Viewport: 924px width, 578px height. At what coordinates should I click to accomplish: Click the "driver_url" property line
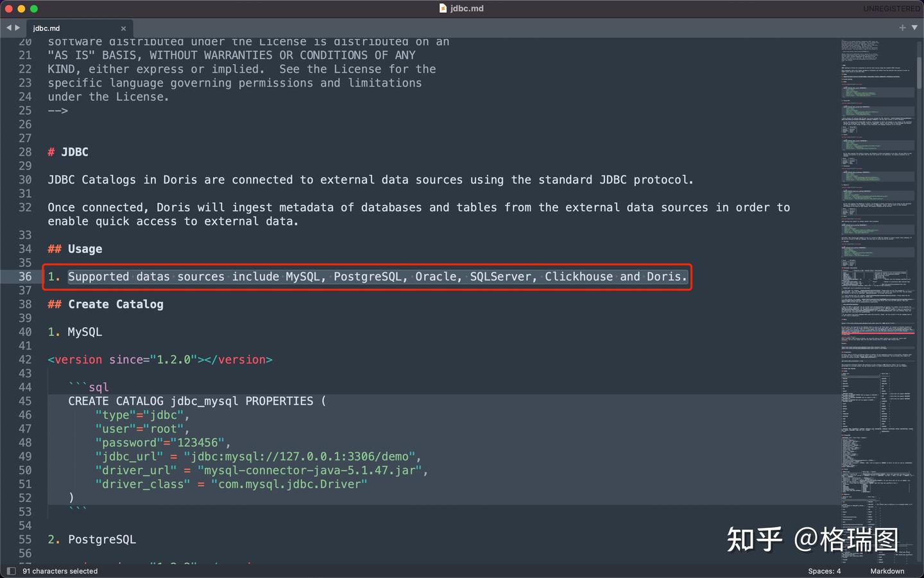[x=262, y=471]
